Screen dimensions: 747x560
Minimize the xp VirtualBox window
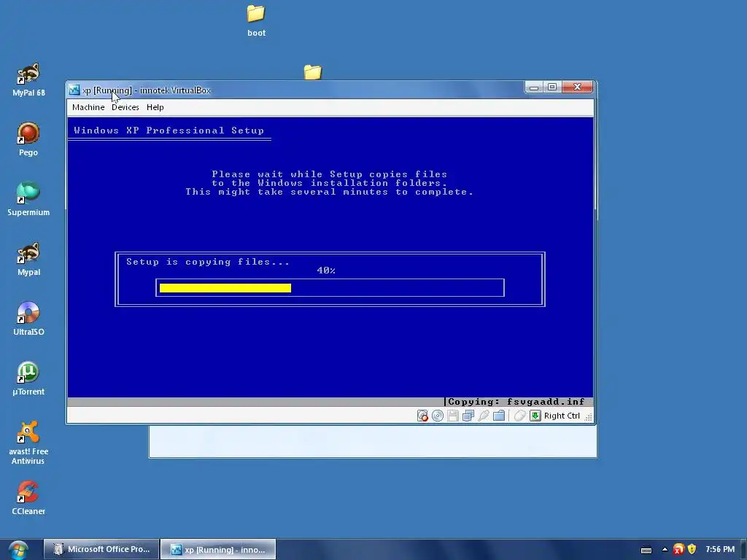click(x=534, y=87)
